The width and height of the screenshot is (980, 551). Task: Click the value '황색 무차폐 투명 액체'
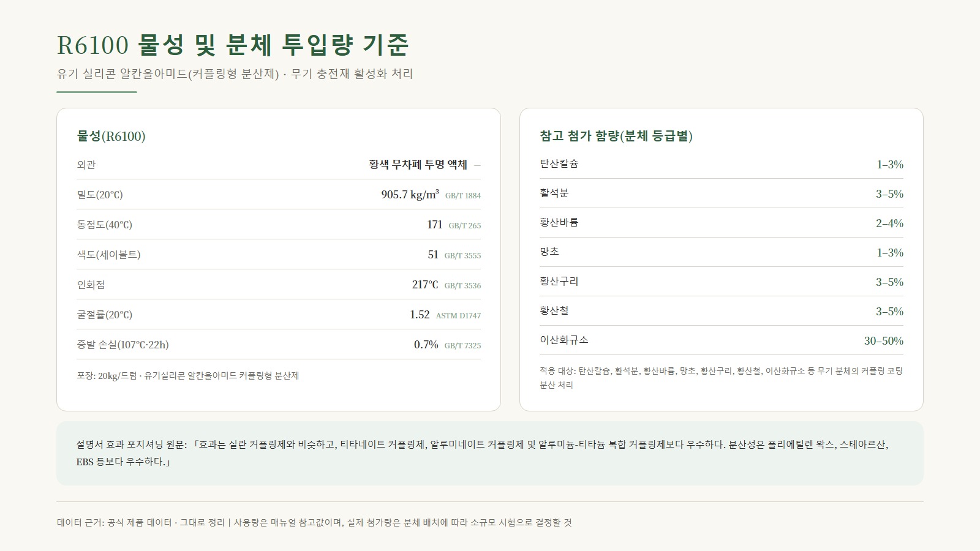pos(418,165)
